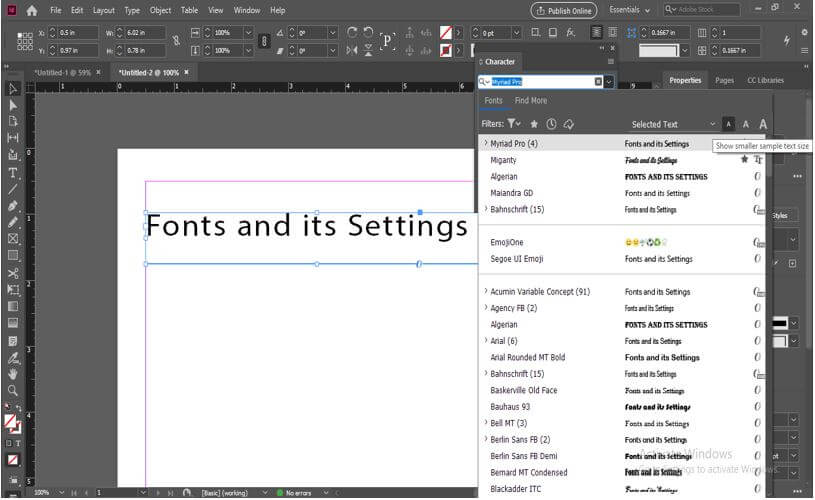Image resolution: width=815 pixels, height=500 pixels.
Task: Show recently added fonts filter
Action: 551,124
